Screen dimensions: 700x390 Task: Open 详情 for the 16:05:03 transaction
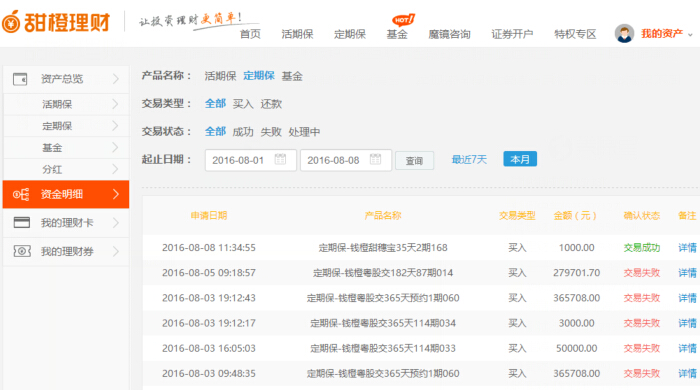click(687, 348)
